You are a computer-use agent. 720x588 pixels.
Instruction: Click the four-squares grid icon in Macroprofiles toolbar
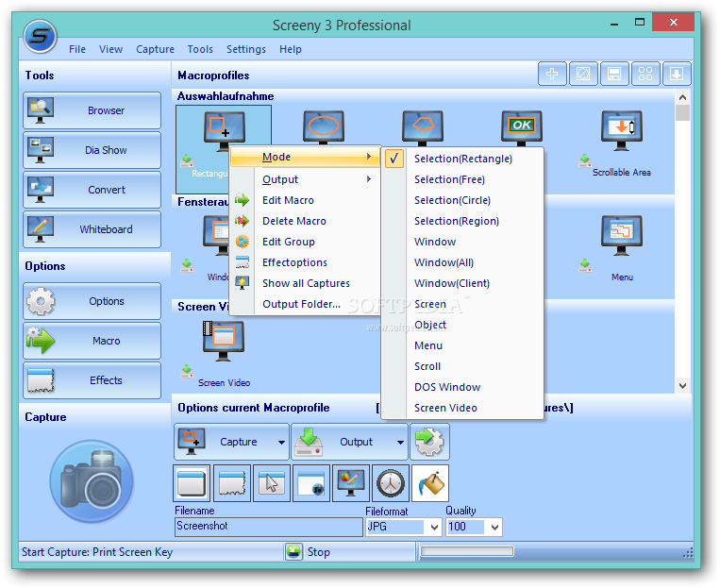pos(645,74)
